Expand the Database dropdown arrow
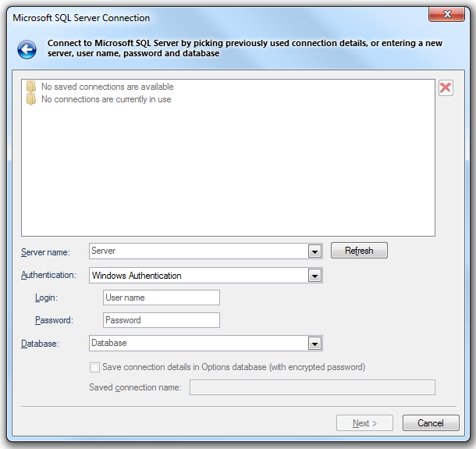This screenshot has width=476, height=449. point(315,344)
